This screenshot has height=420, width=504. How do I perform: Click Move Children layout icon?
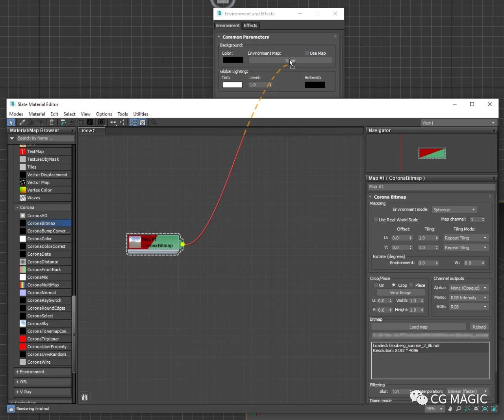coord(63,123)
